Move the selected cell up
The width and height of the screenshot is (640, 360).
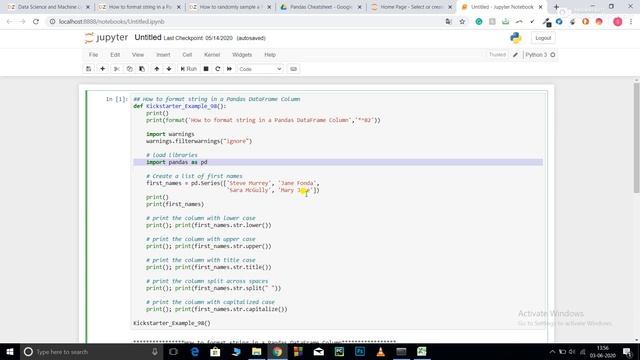(x=157, y=69)
